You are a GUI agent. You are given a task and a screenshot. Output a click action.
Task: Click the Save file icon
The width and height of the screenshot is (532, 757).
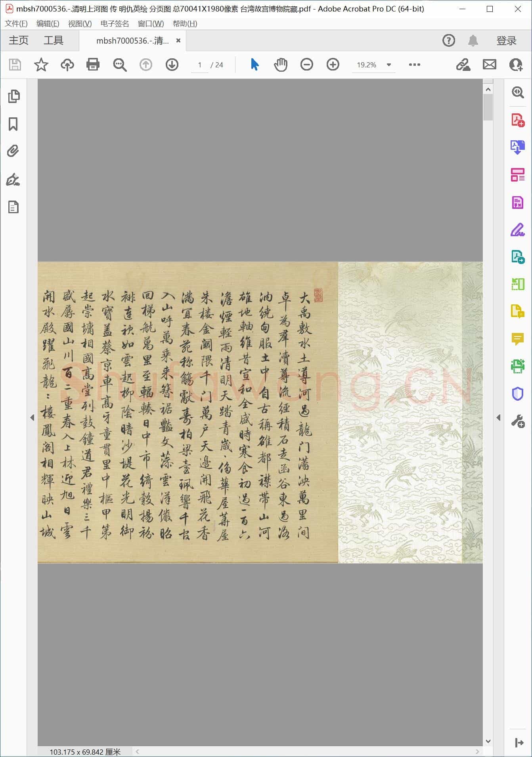[x=15, y=65]
